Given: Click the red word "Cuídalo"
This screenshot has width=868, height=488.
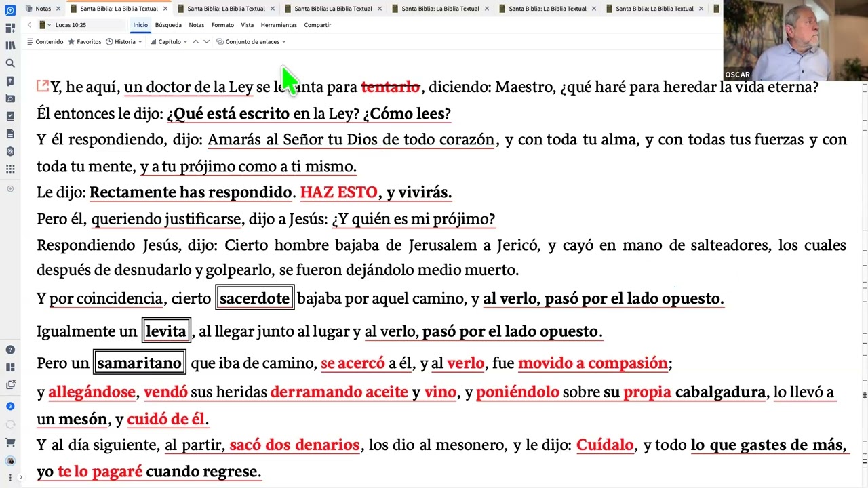Looking at the screenshot, I should [x=605, y=445].
